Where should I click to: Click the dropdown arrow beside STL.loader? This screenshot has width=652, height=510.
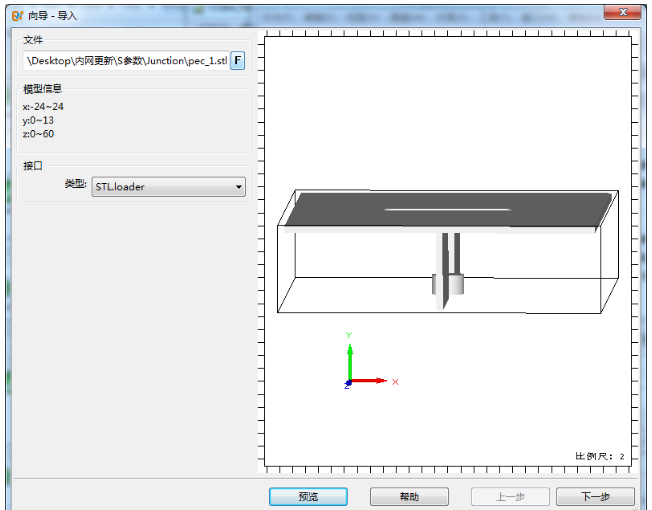point(238,187)
